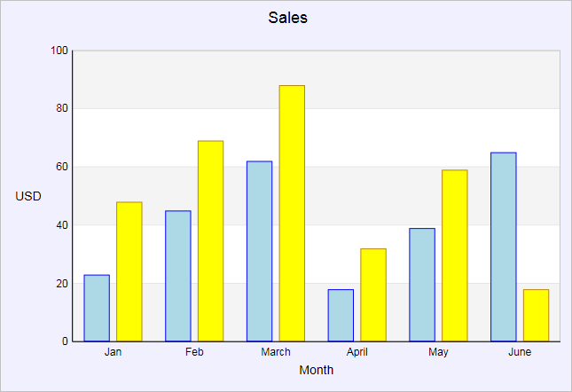Viewport: 572px width, 392px height.
Task: Select the June x-axis label
Action: click(x=520, y=352)
